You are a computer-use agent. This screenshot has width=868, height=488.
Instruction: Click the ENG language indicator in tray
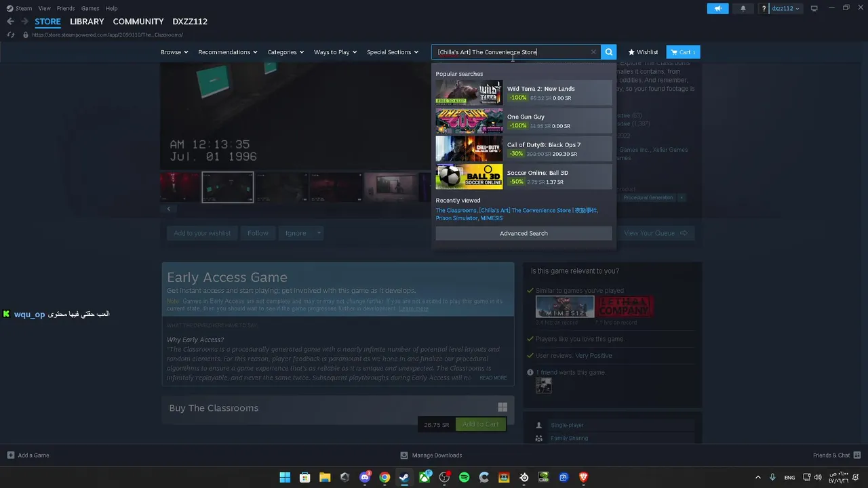click(789, 477)
